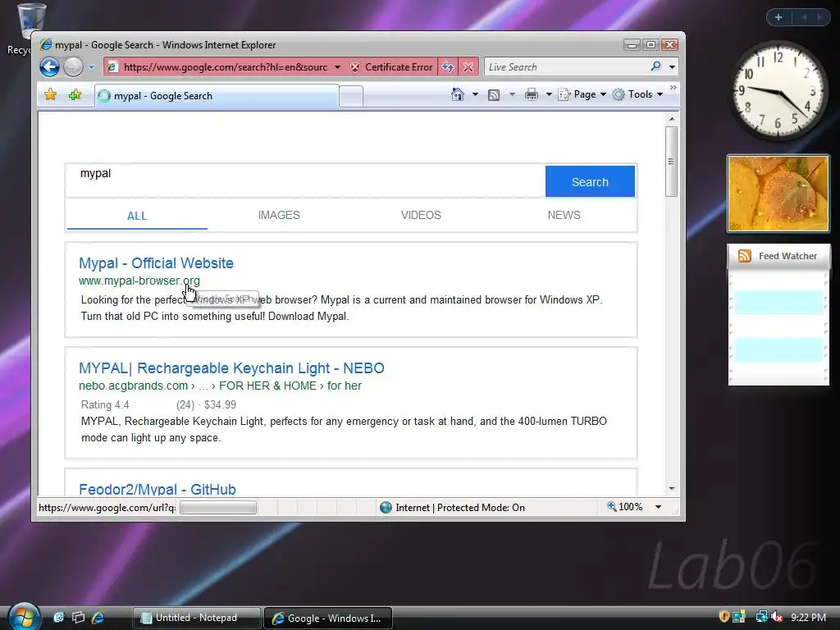Click Switch between windows quick launch icon

click(x=78, y=618)
